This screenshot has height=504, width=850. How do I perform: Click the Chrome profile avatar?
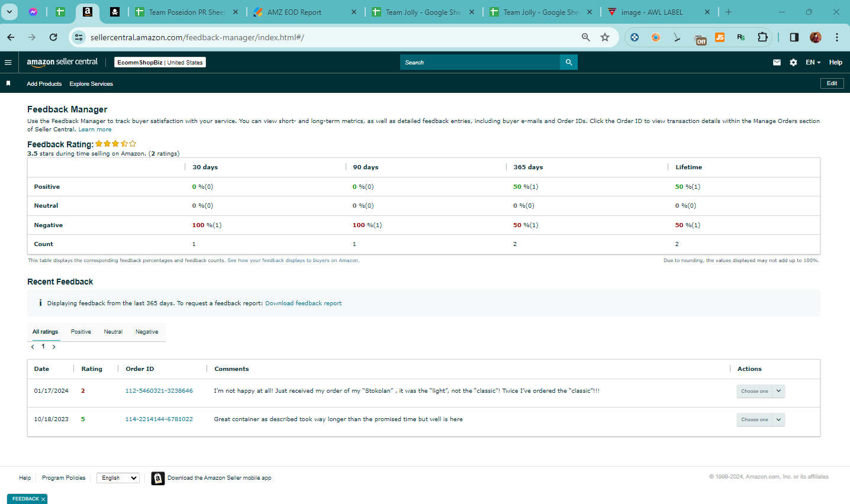tap(816, 37)
